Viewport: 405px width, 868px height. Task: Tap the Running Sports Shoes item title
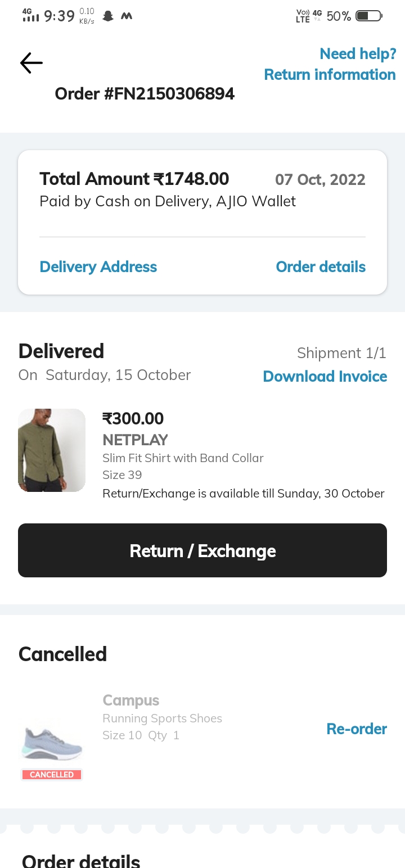162,718
